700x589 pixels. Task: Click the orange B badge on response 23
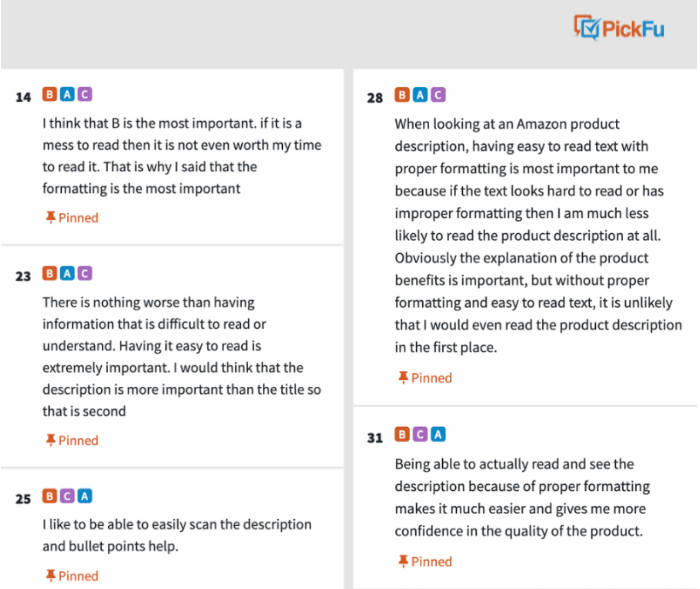tap(49, 273)
